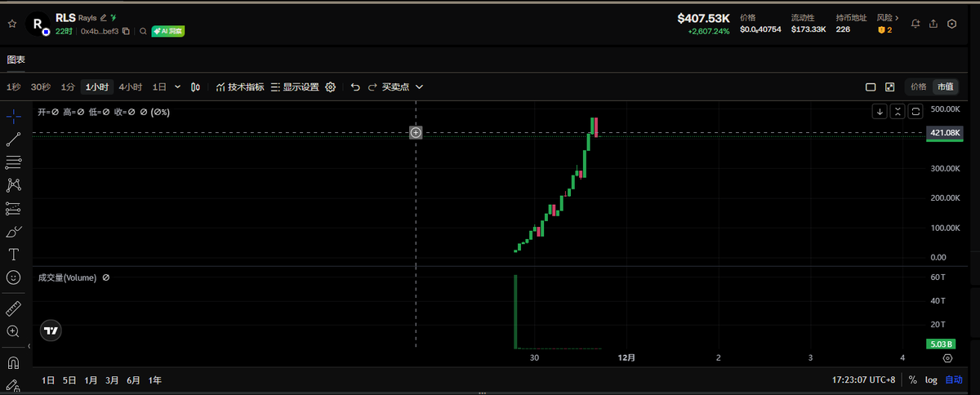Open timezone menu 17:23:07 UTC+8
The width and height of the screenshot is (980, 395).
coord(866,380)
